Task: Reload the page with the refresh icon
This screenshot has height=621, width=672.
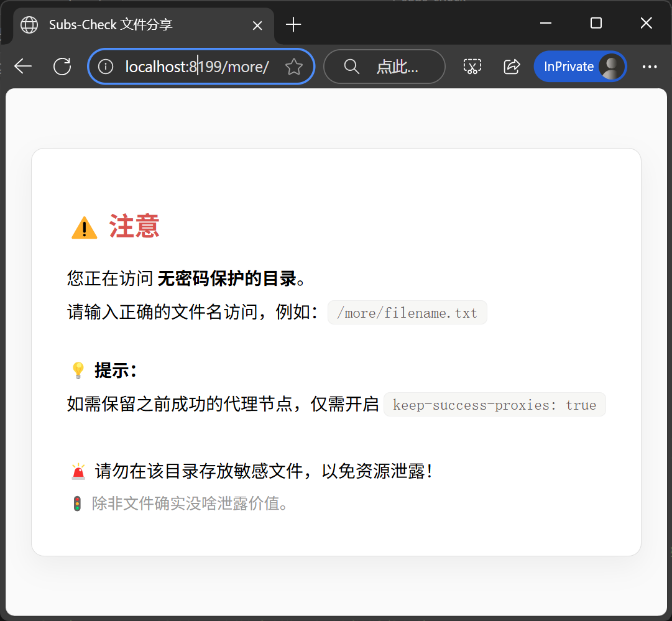Action: pos(62,67)
